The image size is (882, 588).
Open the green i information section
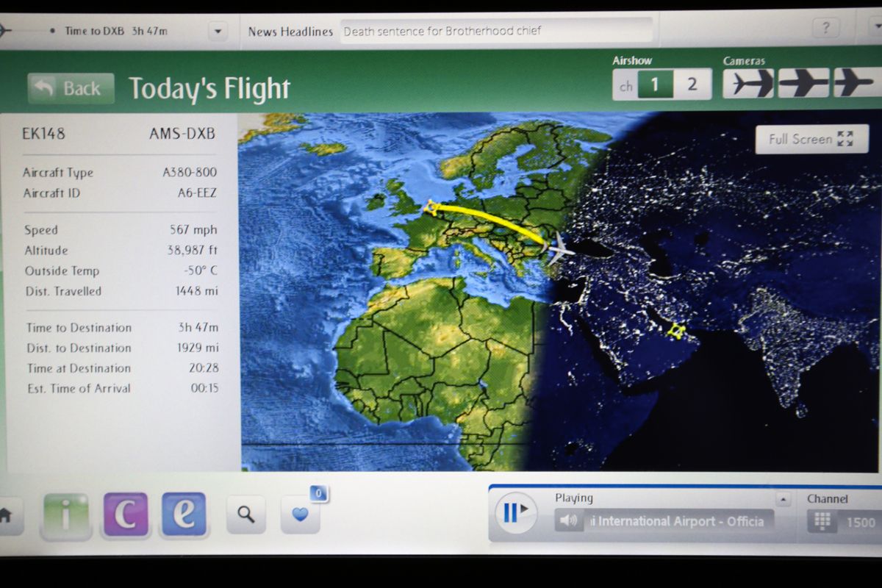point(65,516)
